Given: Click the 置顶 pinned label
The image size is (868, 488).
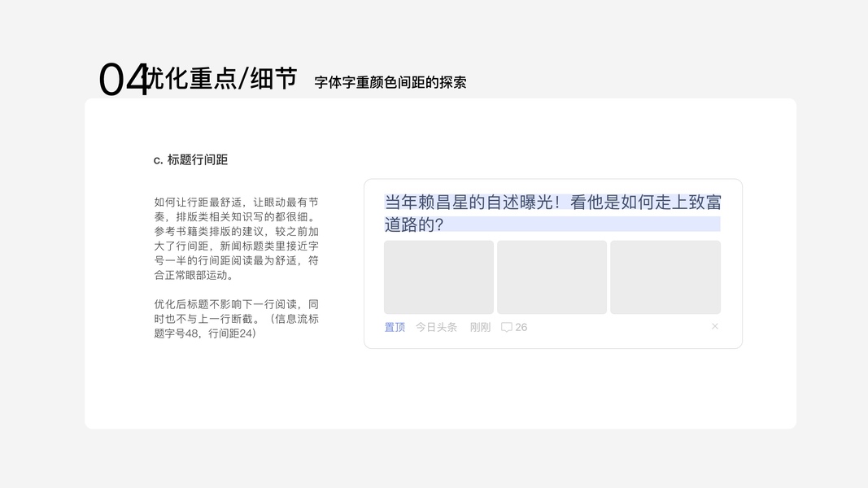Looking at the screenshot, I should coord(395,327).
